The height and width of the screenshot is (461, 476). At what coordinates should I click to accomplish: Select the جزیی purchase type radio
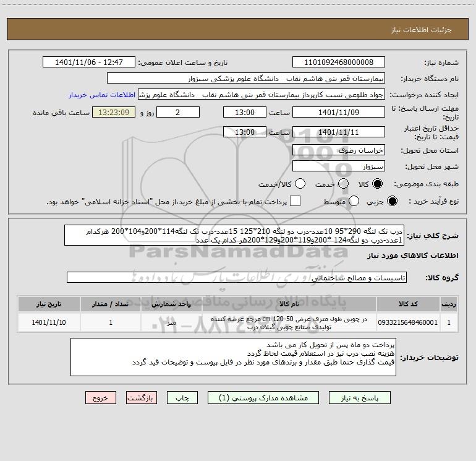[392, 201]
